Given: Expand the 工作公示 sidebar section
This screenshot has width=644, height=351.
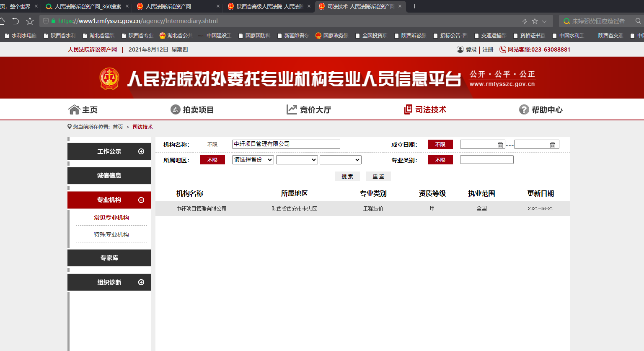Looking at the screenshot, I should (141, 151).
